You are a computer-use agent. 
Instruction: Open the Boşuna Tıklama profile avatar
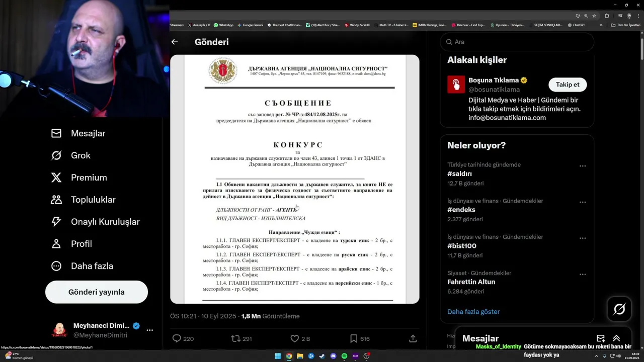(x=456, y=84)
